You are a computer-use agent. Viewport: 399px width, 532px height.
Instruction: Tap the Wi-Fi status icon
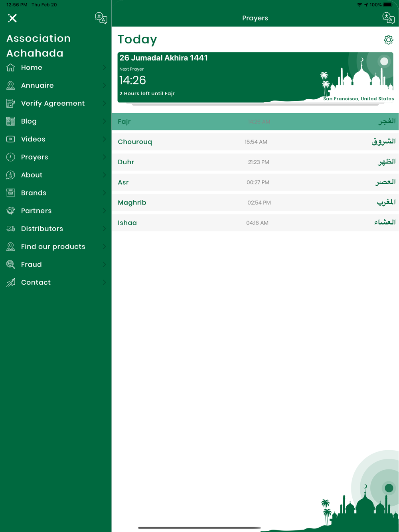pos(359,5)
